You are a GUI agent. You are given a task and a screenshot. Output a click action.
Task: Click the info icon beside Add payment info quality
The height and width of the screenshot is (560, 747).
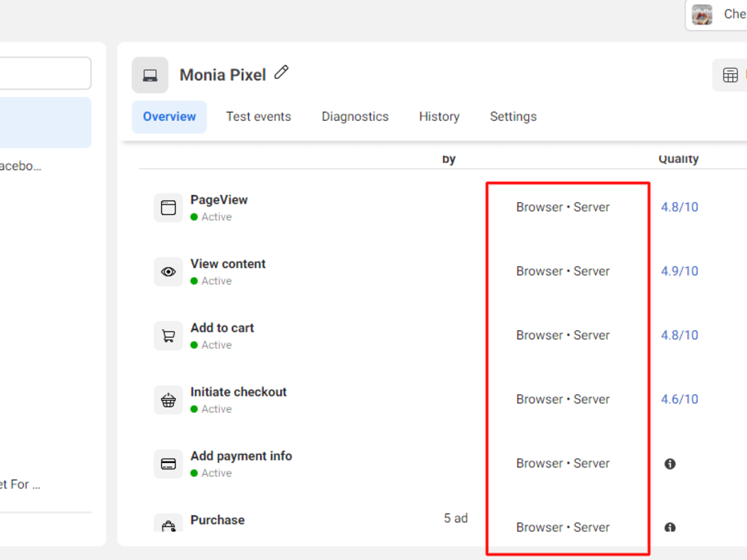(669, 464)
